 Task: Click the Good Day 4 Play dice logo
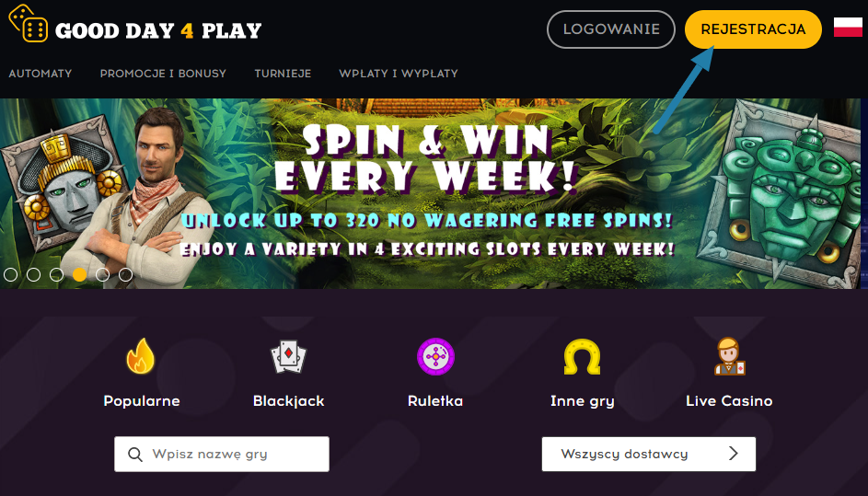[x=29, y=23]
